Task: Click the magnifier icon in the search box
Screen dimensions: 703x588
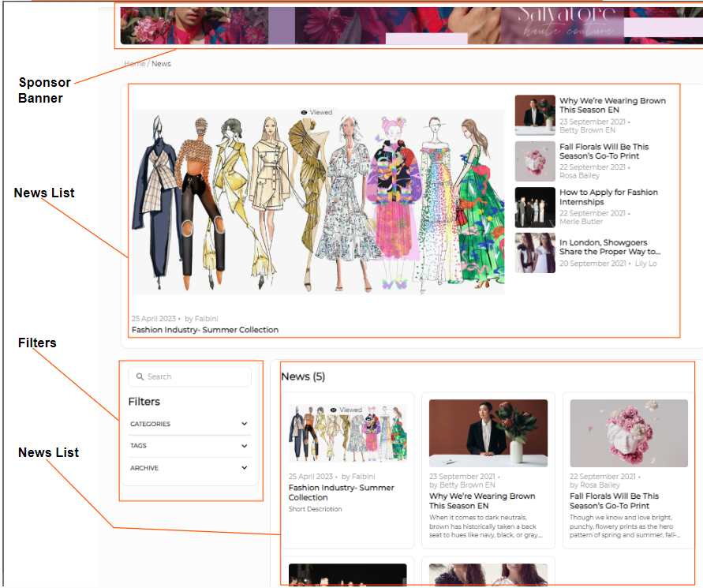Action: (140, 377)
